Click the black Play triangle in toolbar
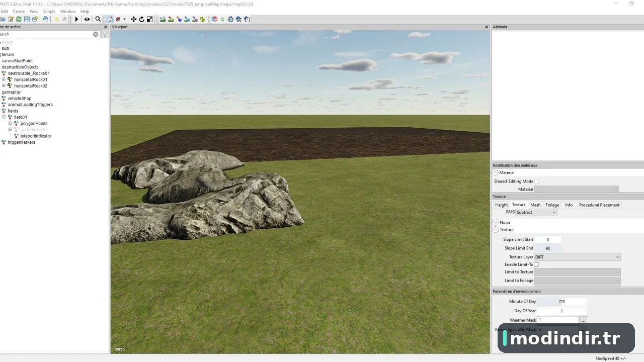Image resolution: width=644 pixels, height=362 pixels. 77,19
